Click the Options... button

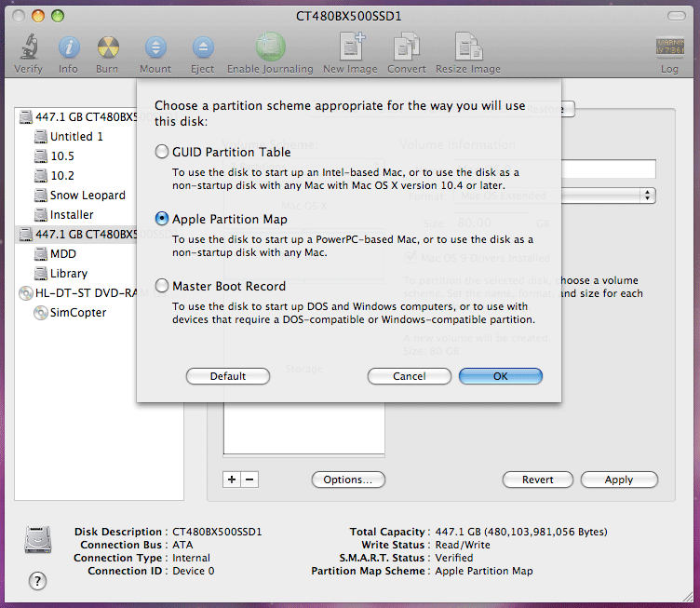(x=348, y=480)
